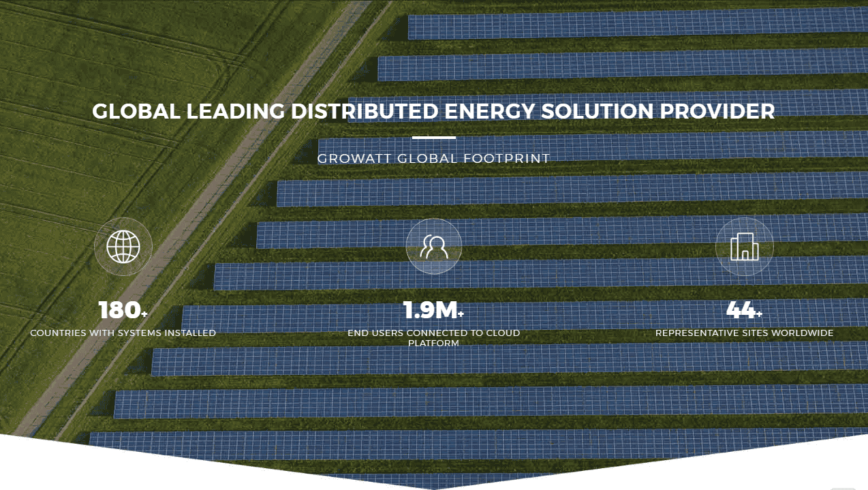Viewport: 868px width, 490px height.
Task: Select the 180+ countries figure
Action: [119, 311]
